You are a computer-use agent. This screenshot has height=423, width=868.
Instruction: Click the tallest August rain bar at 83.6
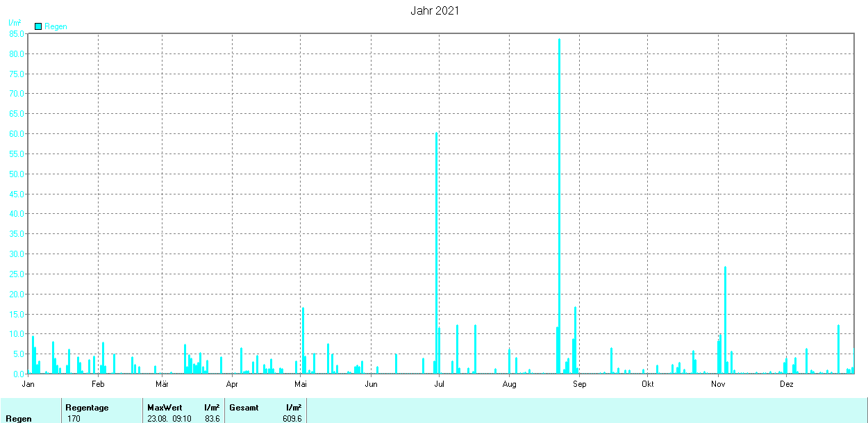click(x=559, y=206)
